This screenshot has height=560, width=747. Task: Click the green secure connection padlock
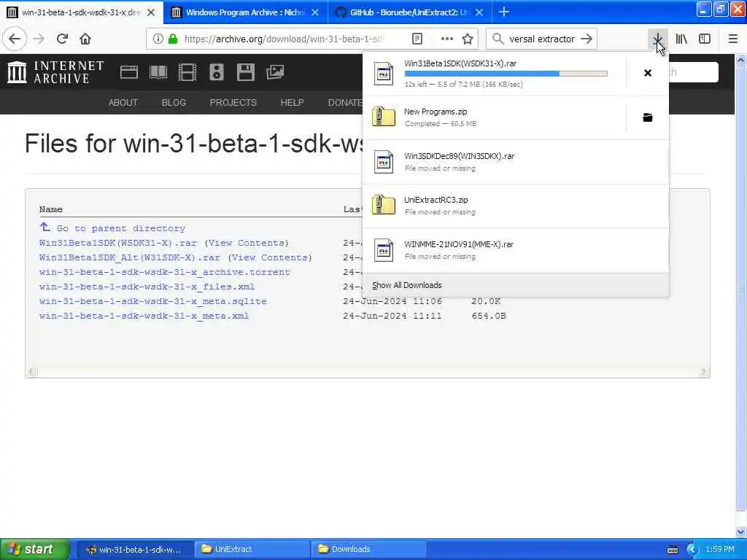click(x=172, y=39)
